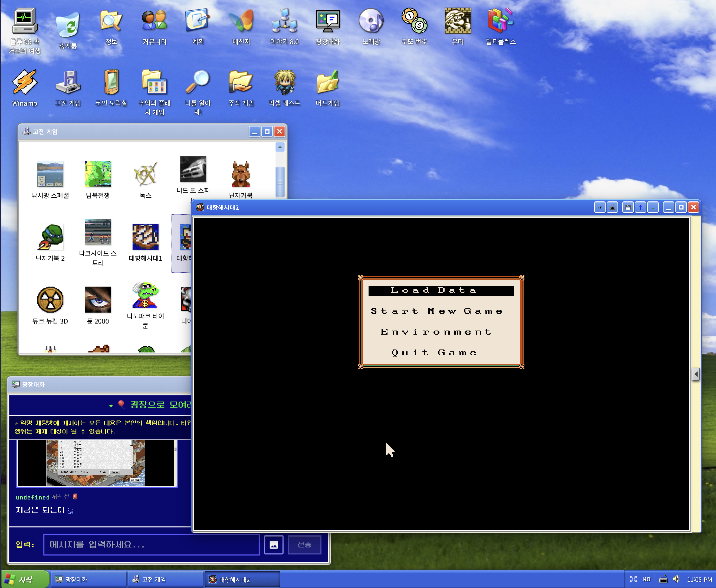The image size is (716, 588).
Task: Click the report icon next to undefined message
Action: click(75, 496)
